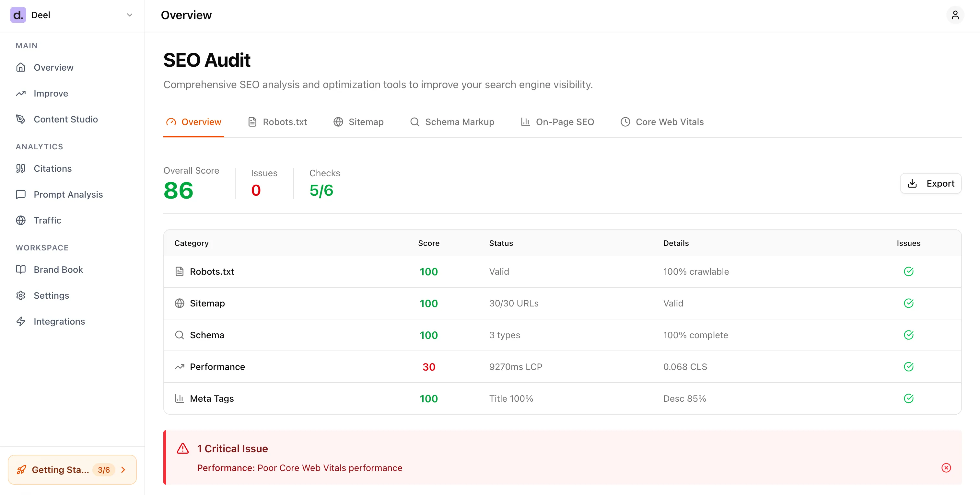Click the Improve trend icon in sidebar

point(21,93)
